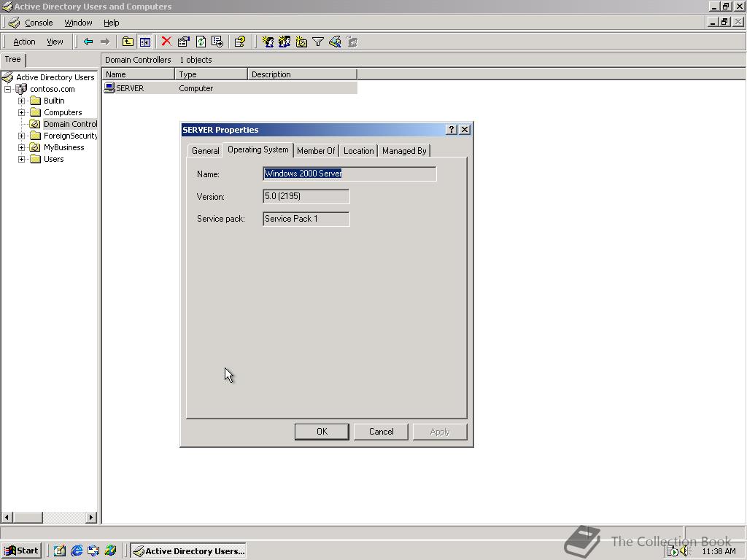Viewport: 747px width, 560px height.
Task: Click the Help toolbar icon
Action: pyautogui.click(x=239, y=42)
